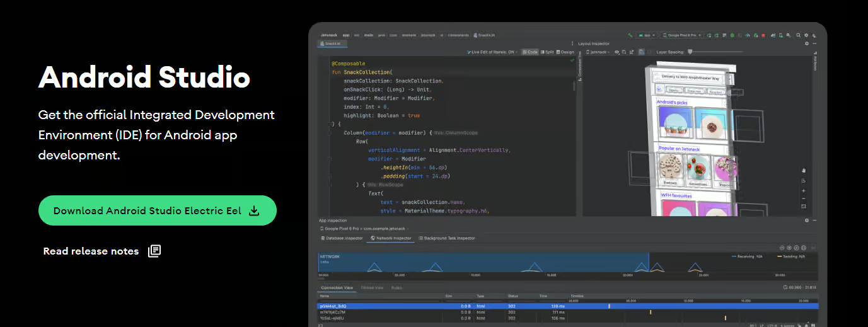Click the editor kebab options menu
The image size is (868, 327).
(x=572, y=43)
